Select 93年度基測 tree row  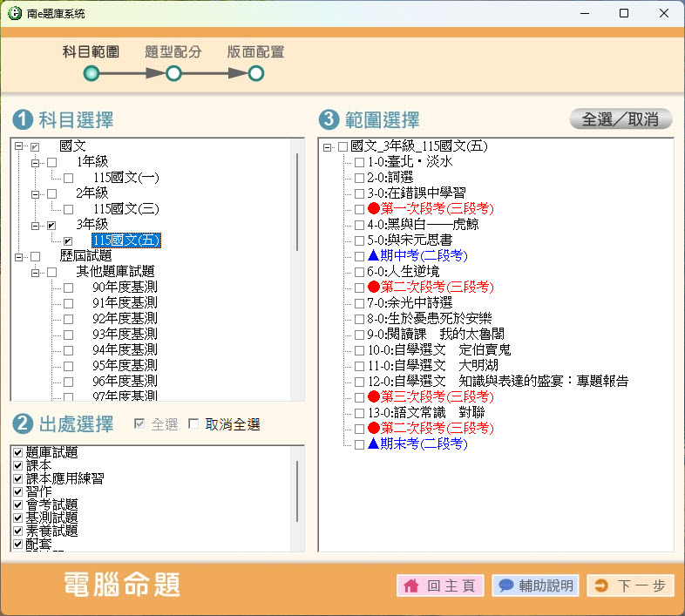[x=125, y=335]
